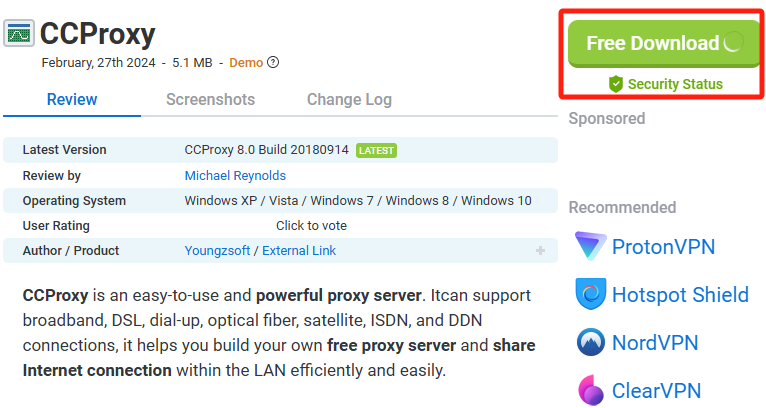This screenshot has width=766, height=408.
Task: Click the Hotspot Shield logo icon
Action: point(591,294)
